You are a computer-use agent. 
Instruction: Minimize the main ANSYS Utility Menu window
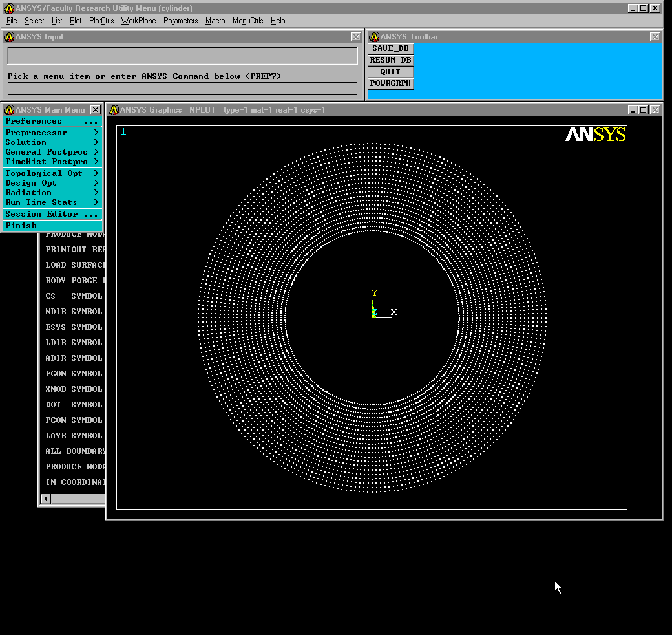(x=633, y=8)
